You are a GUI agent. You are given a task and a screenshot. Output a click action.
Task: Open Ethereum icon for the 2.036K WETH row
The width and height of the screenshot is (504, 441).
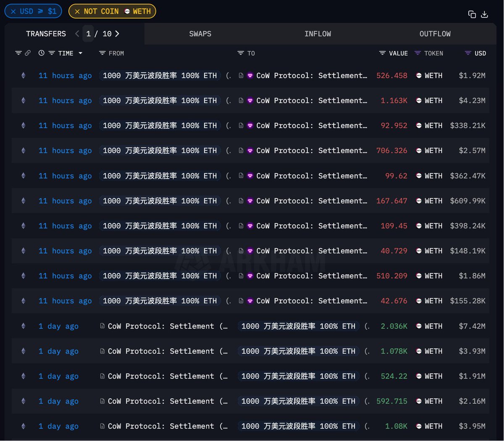23,326
